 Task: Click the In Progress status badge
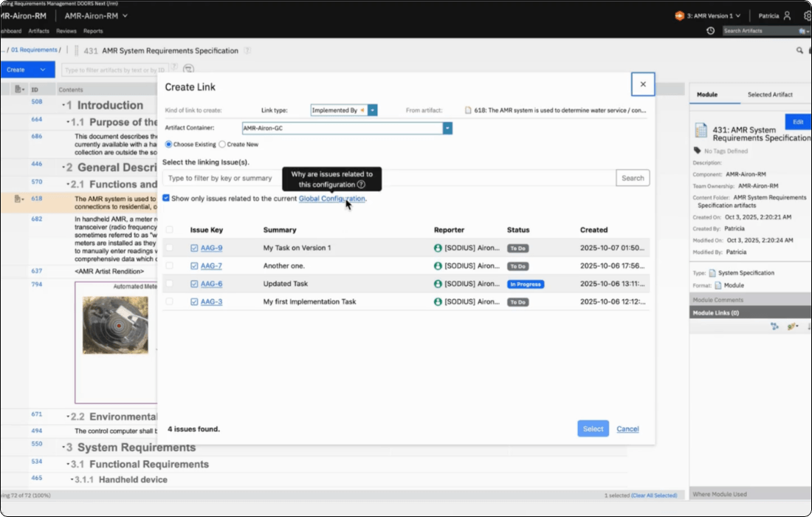(525, 284)
